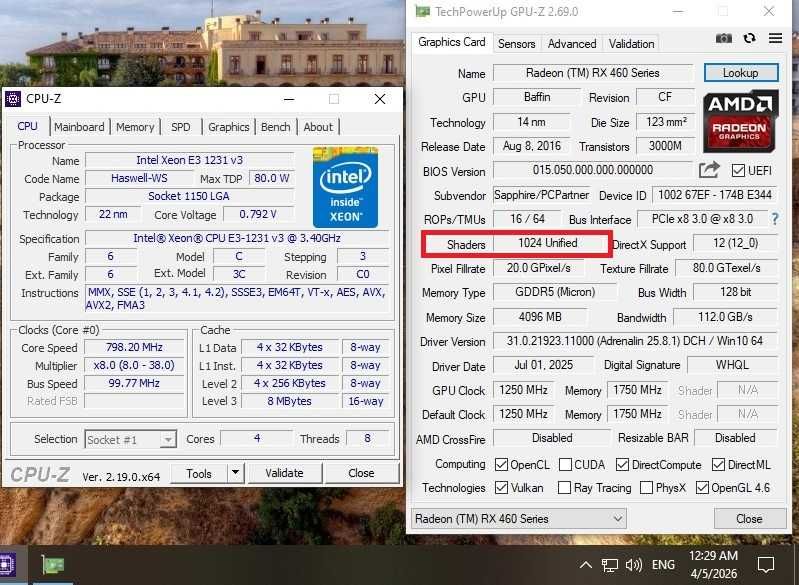Open the CPU-Z taskbar icon
Viewport: 799px width, 585px height.
tap(7, 565)
